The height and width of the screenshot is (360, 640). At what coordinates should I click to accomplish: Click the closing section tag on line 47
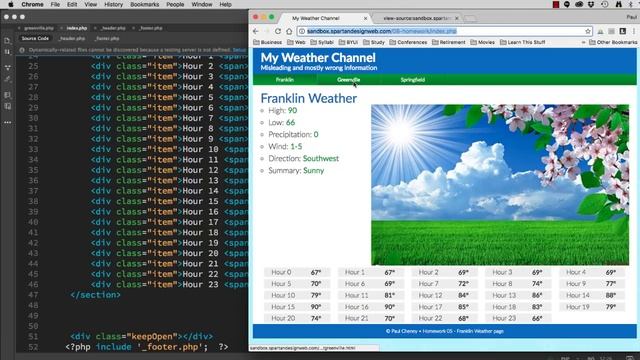click(x=96, y=295)
